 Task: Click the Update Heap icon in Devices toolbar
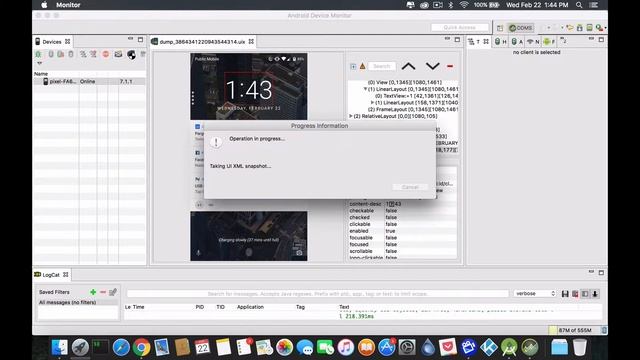pyautogui.click(x=51, y=54)
